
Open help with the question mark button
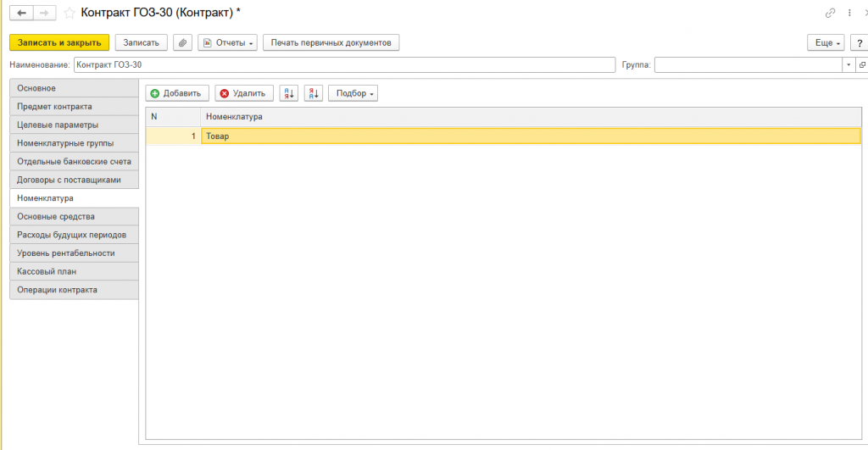860,42
